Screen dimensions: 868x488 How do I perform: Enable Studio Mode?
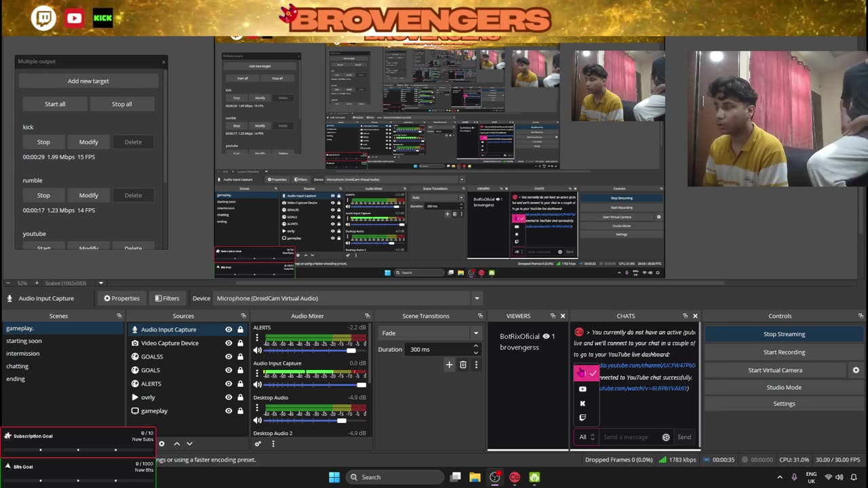(784, 387)
